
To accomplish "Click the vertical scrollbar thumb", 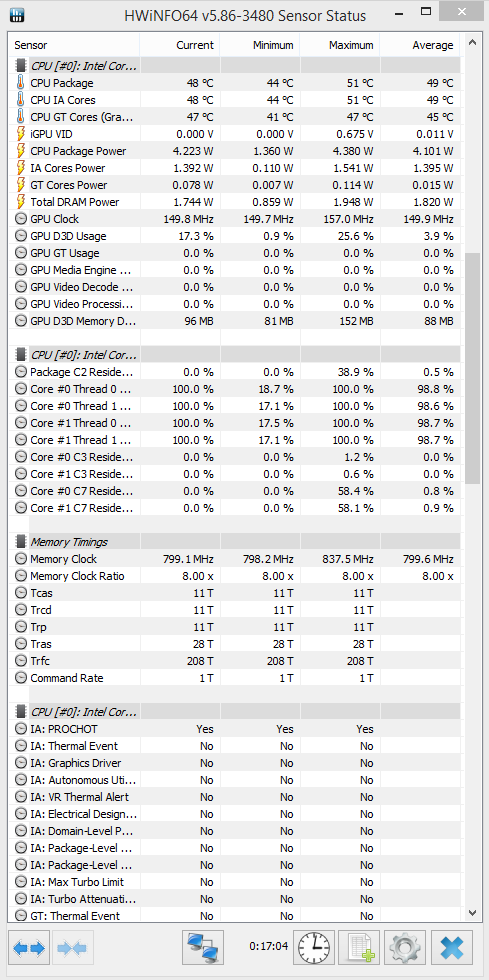I will (x=474, y=369).
